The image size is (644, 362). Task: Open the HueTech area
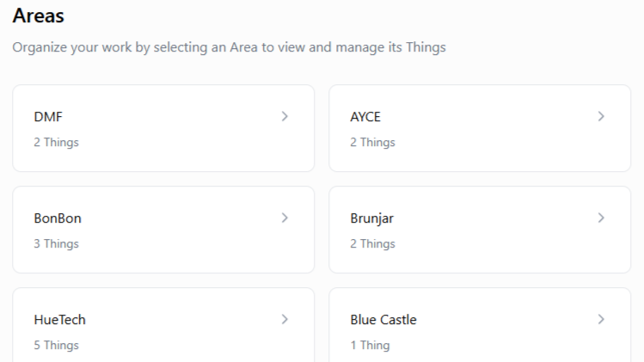click(x=59, y=320)
